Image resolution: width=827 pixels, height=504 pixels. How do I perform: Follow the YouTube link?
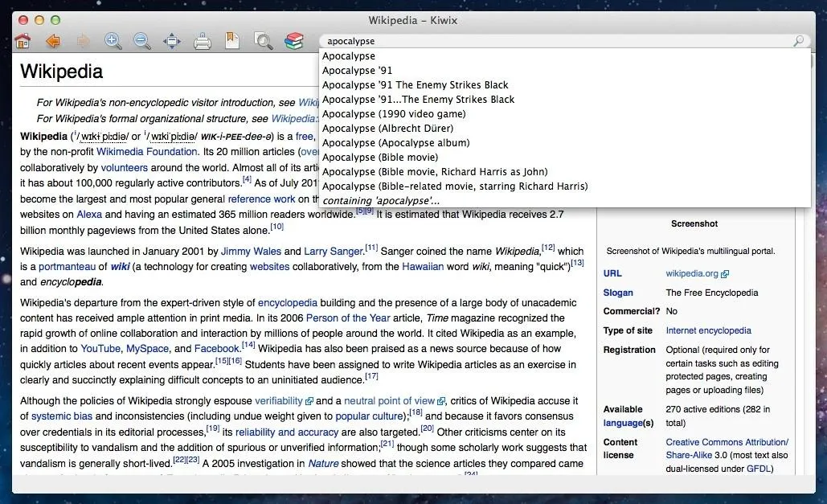coord(100,349)
